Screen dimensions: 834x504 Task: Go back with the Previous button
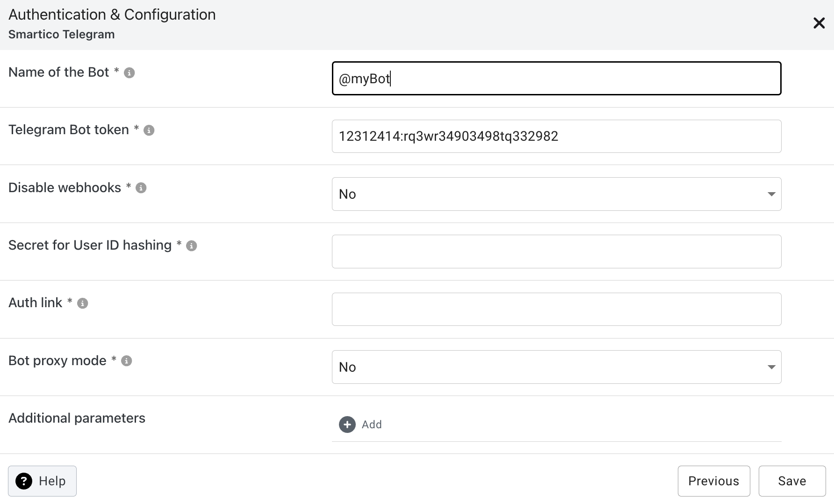point(713,481)
